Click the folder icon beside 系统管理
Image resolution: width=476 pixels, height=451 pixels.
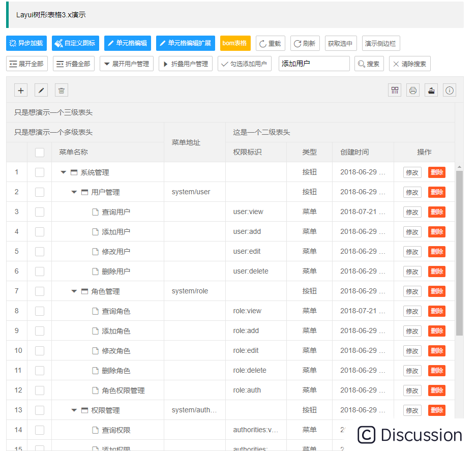point(74,172)
